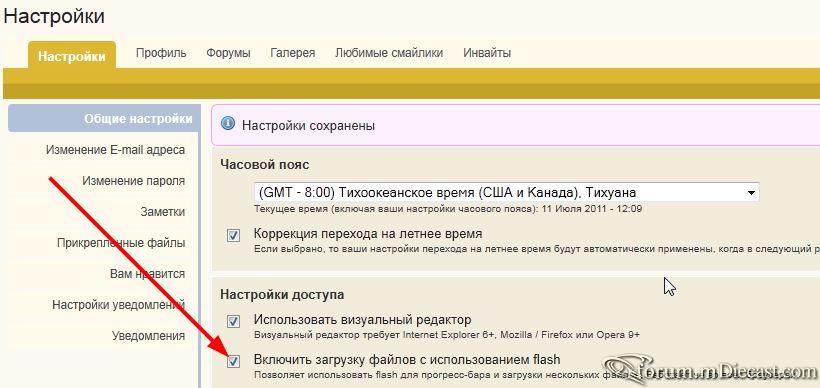
Task: Open Вам нравится section
Action: [147, 273]
